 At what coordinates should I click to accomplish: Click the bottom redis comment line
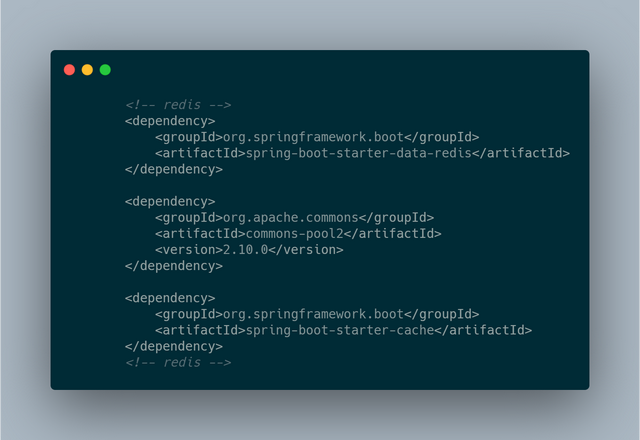coord(178,362)
